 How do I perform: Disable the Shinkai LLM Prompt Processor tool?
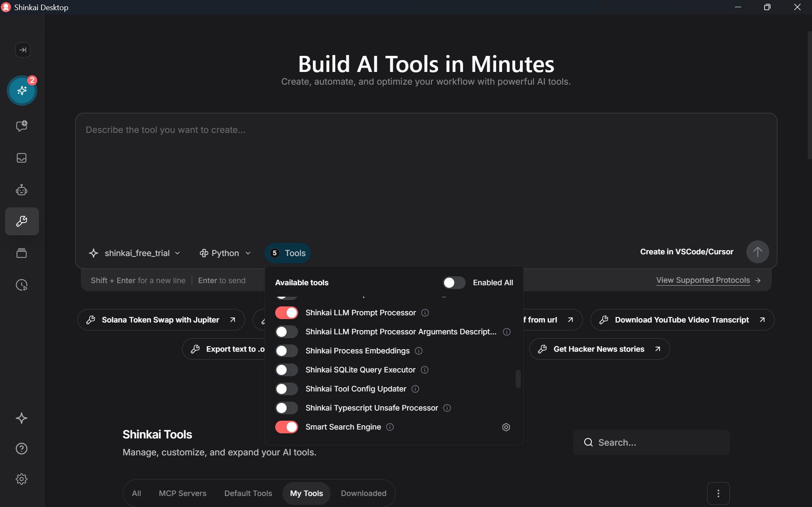(286, 312)
